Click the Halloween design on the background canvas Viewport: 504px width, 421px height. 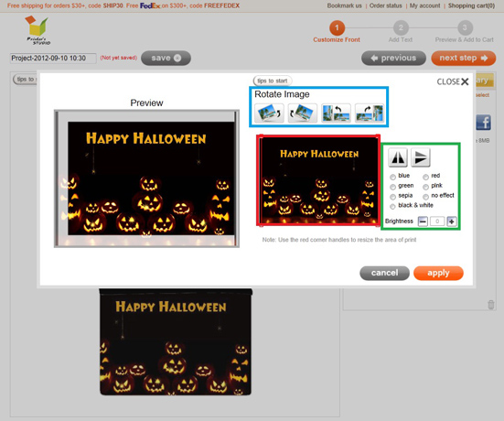(176, 342)
